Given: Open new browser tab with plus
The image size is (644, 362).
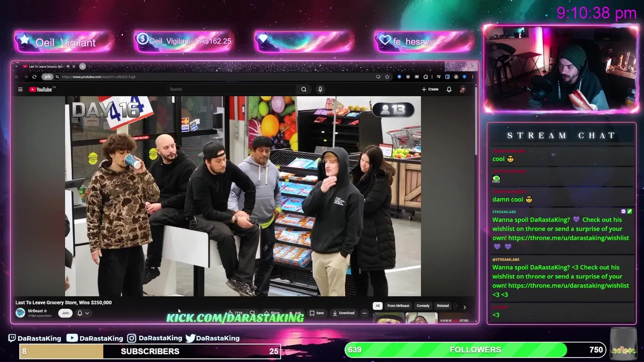Looking at the screenshot, I should click(x=83, y=66).
